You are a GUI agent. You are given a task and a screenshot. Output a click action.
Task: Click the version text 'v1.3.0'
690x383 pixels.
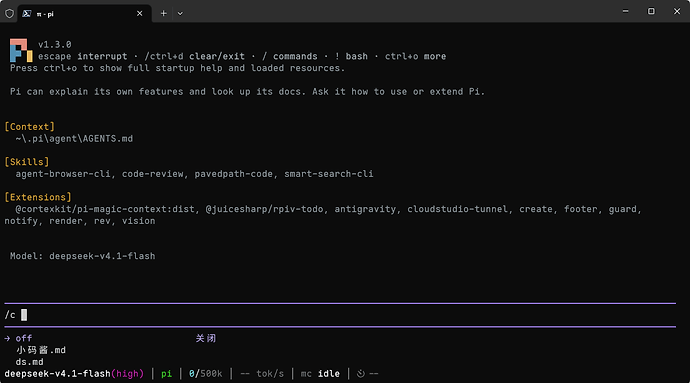click(55, 44)
